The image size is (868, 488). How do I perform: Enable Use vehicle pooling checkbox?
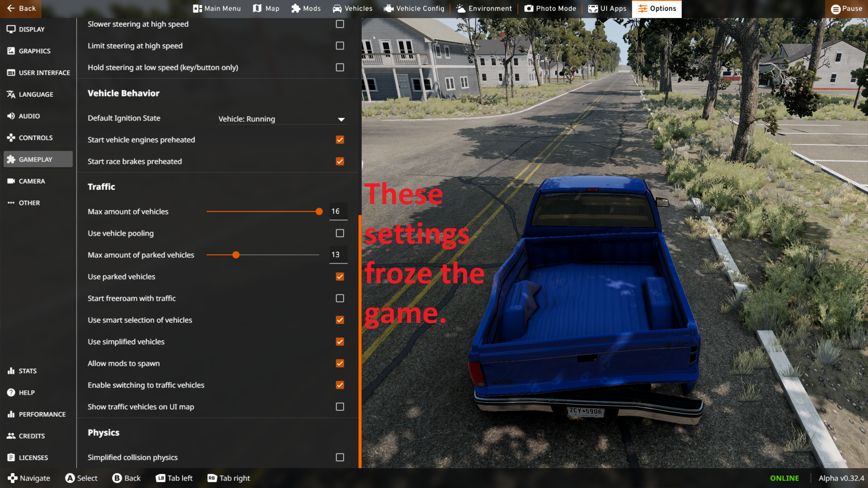pos(340,233)
